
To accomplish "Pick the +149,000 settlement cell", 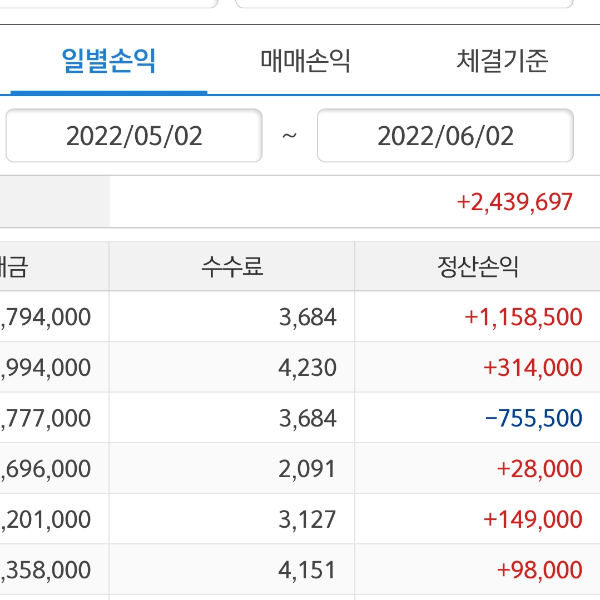I will coord(532,519).
